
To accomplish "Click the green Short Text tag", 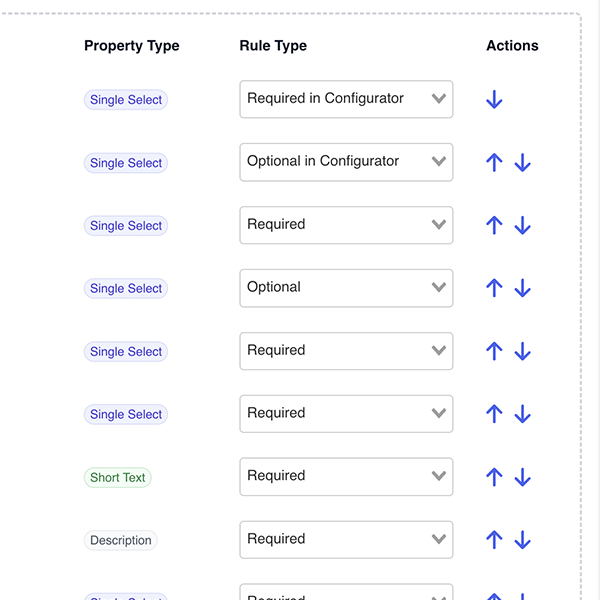I will (118, 478).
